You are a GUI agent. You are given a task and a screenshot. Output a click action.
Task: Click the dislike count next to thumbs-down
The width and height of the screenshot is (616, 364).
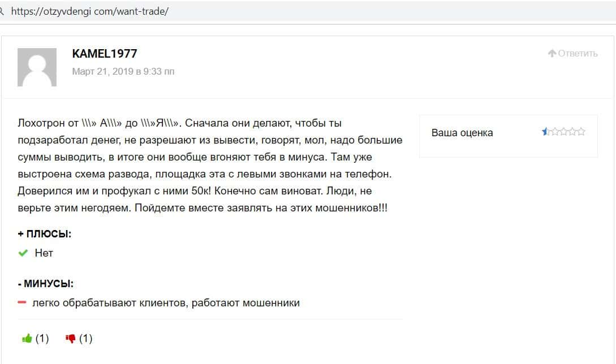86,339
